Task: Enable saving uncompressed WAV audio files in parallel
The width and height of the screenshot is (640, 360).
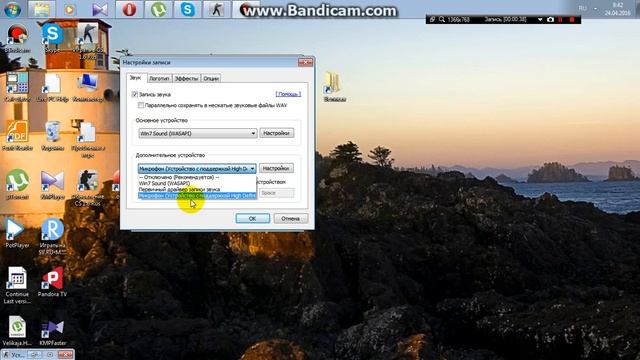Action: point(141,105)
